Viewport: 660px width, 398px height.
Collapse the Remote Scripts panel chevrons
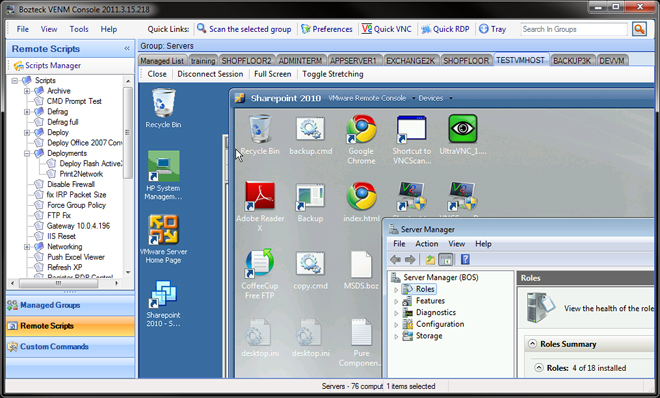point(127,49)
